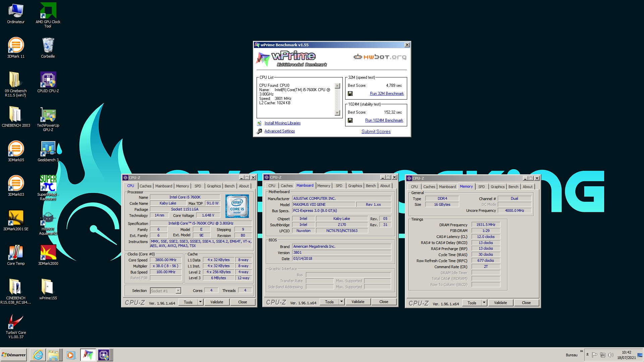Click BIOS Version field 3801

pyautogui.click(x=341, y=252)
